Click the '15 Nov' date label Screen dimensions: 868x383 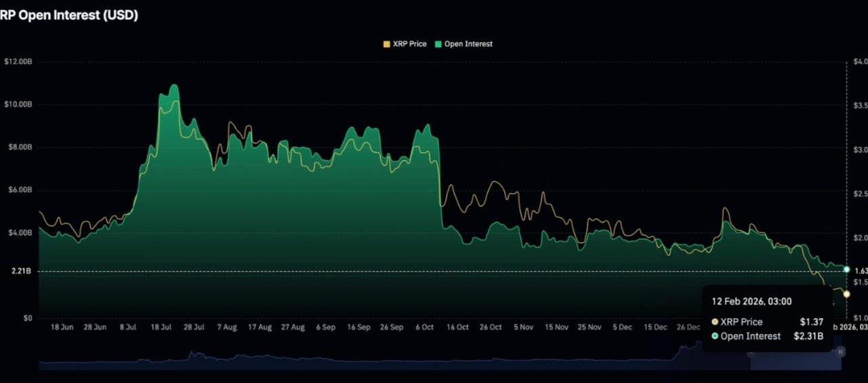556,327
